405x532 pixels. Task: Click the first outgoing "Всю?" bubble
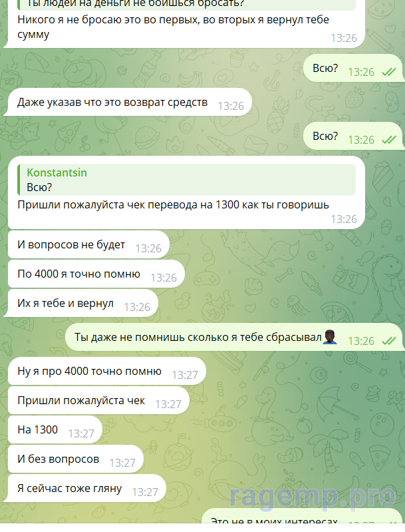pyautogui.click(x=354, y=68)
